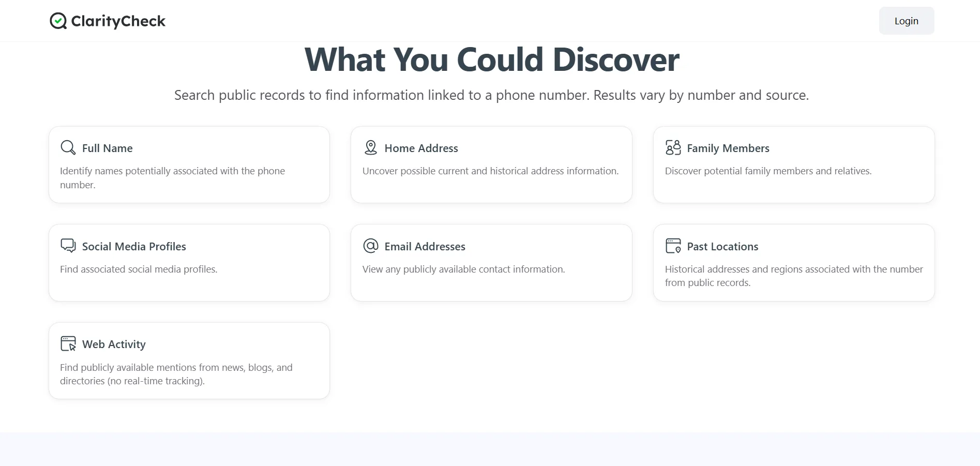Click the map pin Home Address icon
Viewport: 980px width, 466px height.
[x=370, y=147]
